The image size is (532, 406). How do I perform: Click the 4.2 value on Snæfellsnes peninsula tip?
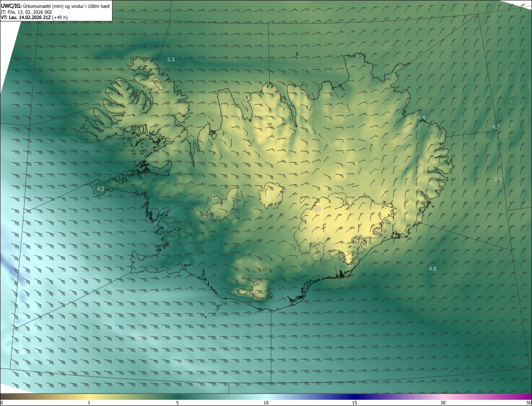(x=100, y=189)
